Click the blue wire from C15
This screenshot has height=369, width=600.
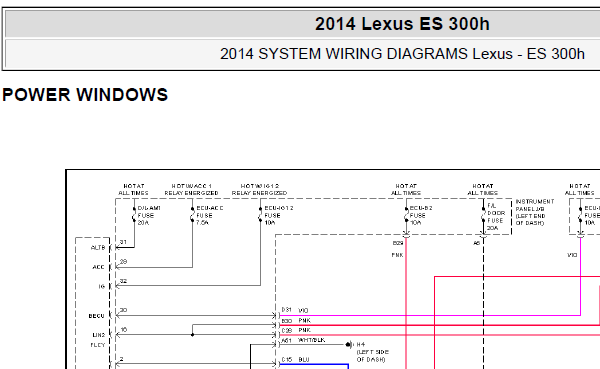click(x=314, y=365)
